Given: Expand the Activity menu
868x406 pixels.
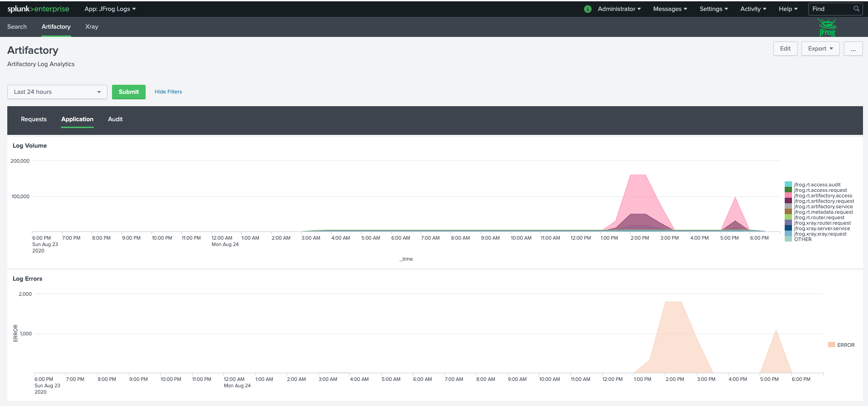Looking at the screenshot, I should [753, 9].
